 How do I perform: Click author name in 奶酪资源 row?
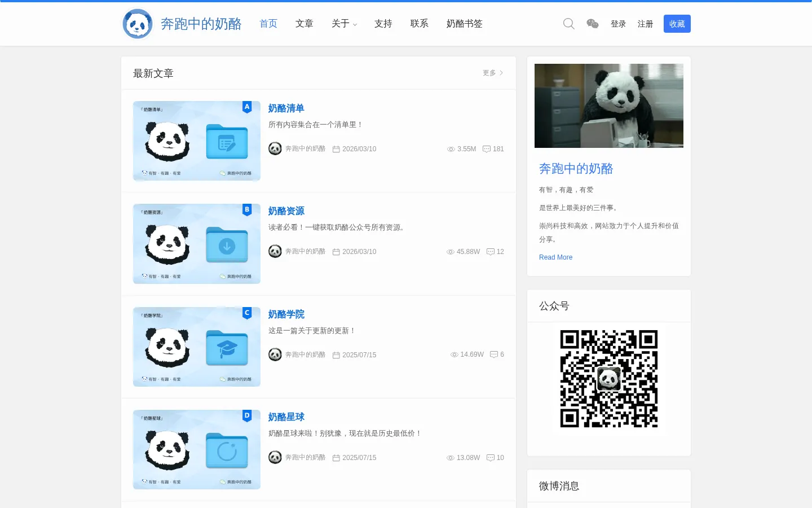tap(306, 252)
